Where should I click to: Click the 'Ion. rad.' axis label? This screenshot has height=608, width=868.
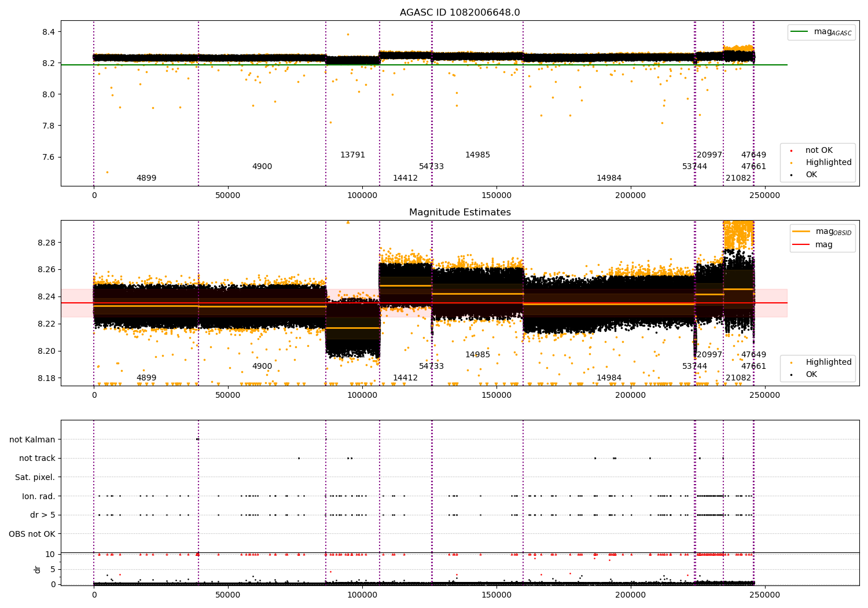[39, 496]
